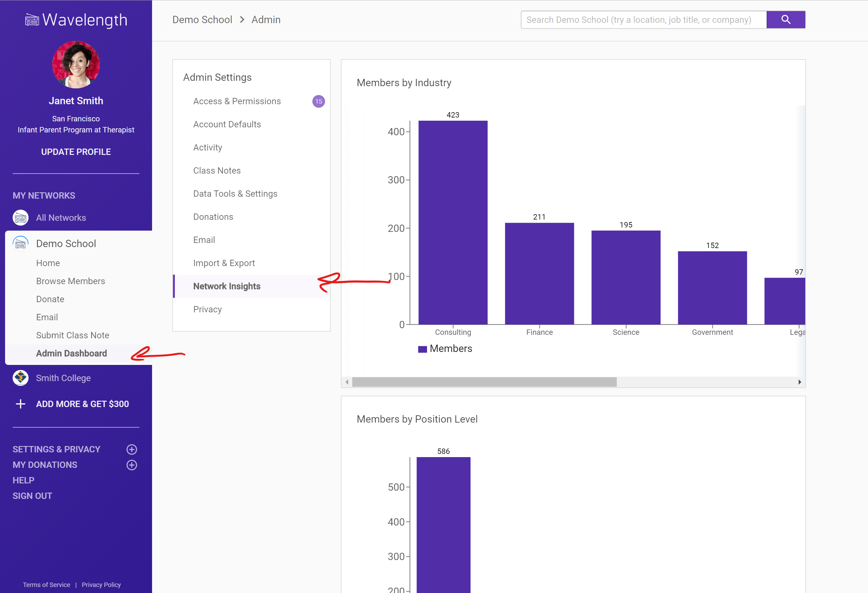Viewport: 868px width, 593px height.
Task: Click the plus icon beside ADD MORE
Action: [21, 404]
